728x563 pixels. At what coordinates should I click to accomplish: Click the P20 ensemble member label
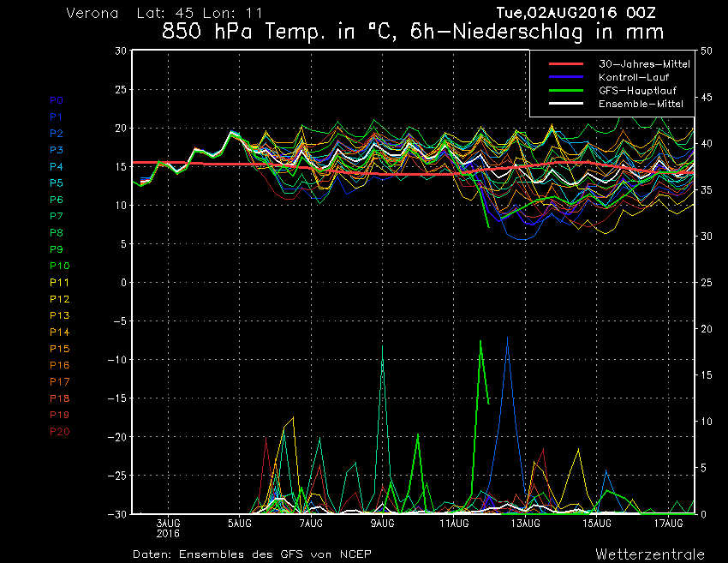(59, 432)
